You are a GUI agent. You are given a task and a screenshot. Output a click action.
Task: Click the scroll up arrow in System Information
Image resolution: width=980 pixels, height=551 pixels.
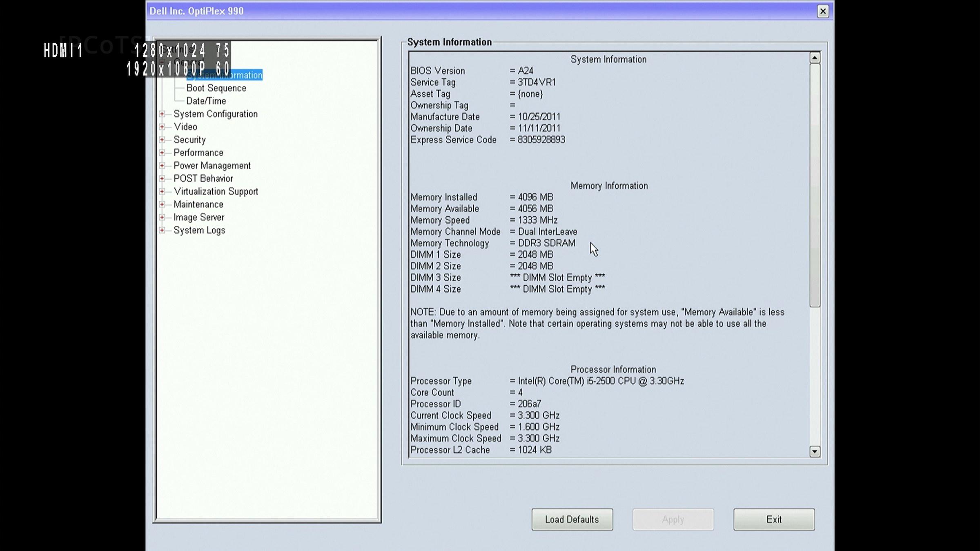(x=815, y=58)
